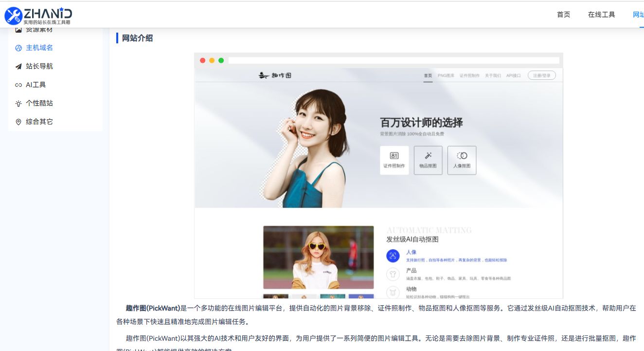The height and width of the screenshot is (351, 644).
Task: Click the 注册/登录 button in the preview
Action: coord(542,75)
